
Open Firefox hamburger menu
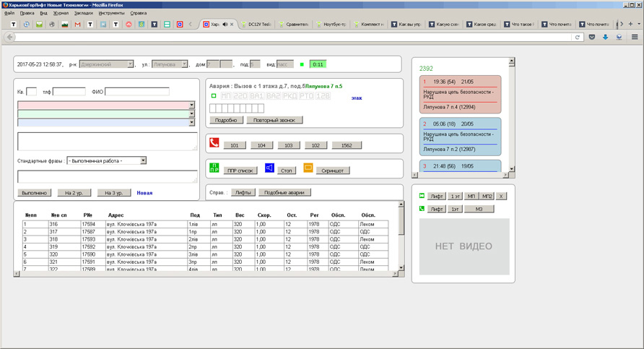click(635, 37)
